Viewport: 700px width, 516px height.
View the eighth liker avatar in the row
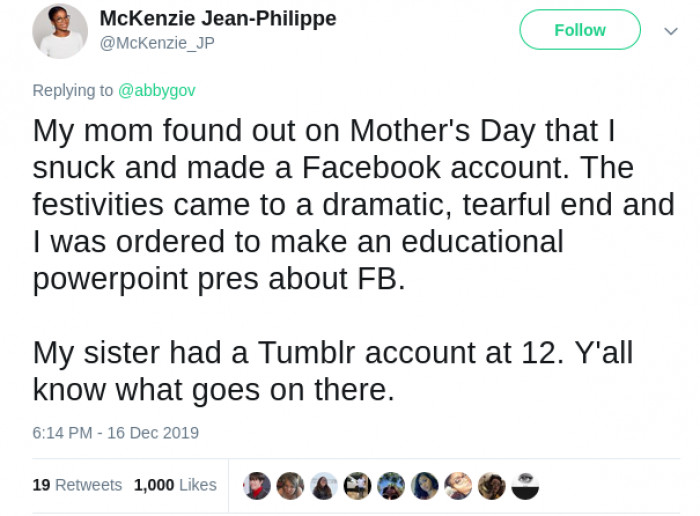click(492, 486)
